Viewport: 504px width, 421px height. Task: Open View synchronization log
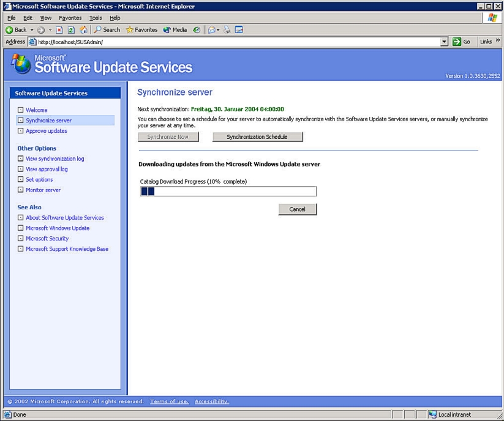pyautogui.click(x=55, y=158)
